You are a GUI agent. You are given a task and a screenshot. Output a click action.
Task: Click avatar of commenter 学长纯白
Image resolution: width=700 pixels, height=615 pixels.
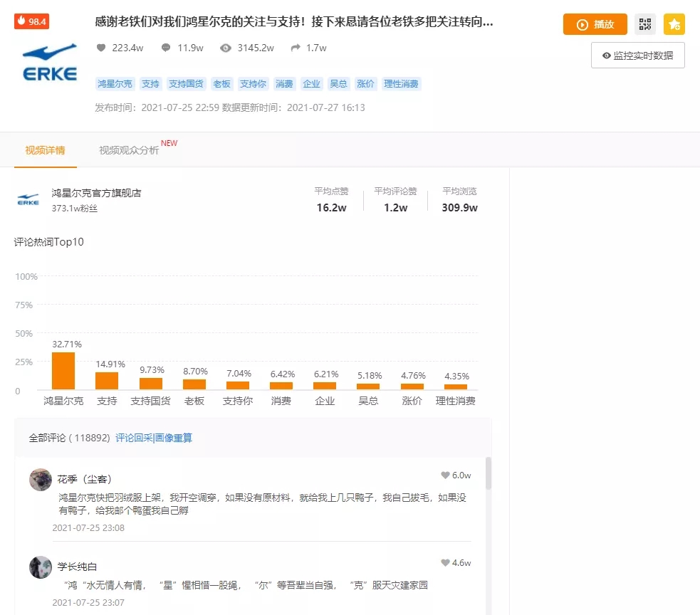(41, 567)
